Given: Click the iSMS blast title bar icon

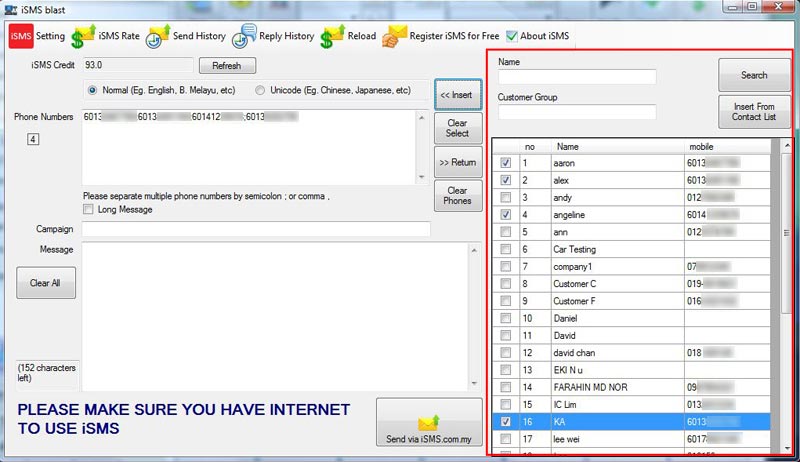Looking at the screenshot, I should pos(11,10).
